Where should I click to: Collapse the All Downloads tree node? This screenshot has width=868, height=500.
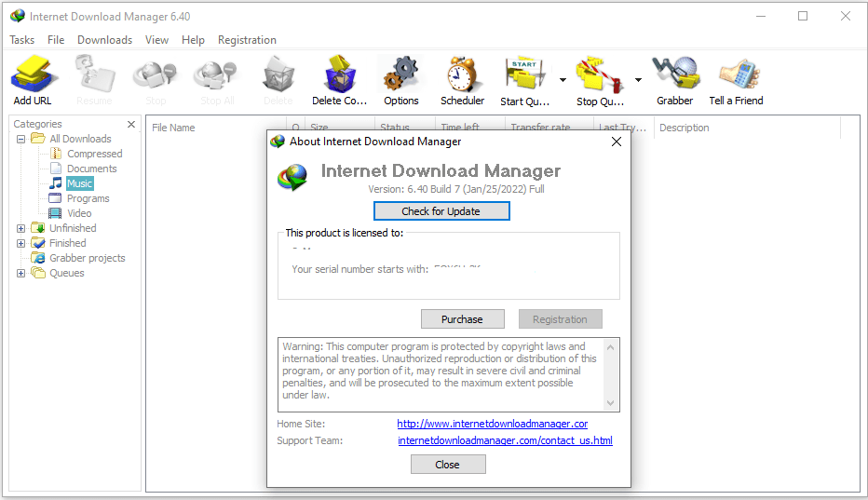coord(21,139)
